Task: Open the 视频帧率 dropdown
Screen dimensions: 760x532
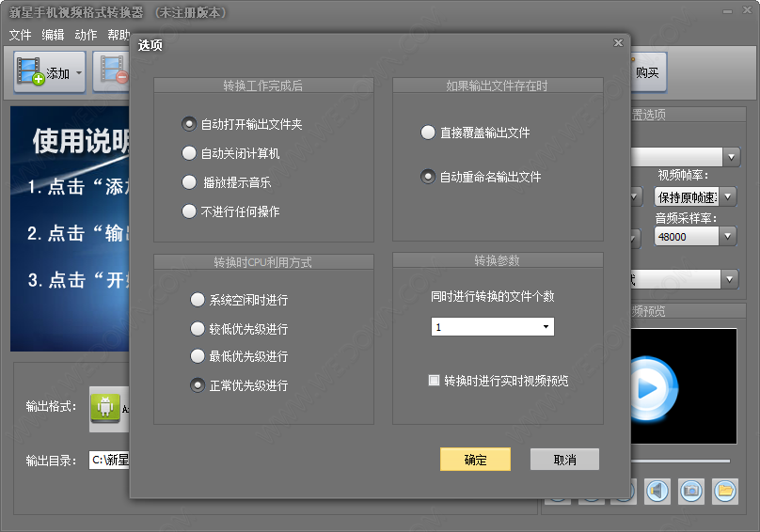Action: (x=727, y=197)
